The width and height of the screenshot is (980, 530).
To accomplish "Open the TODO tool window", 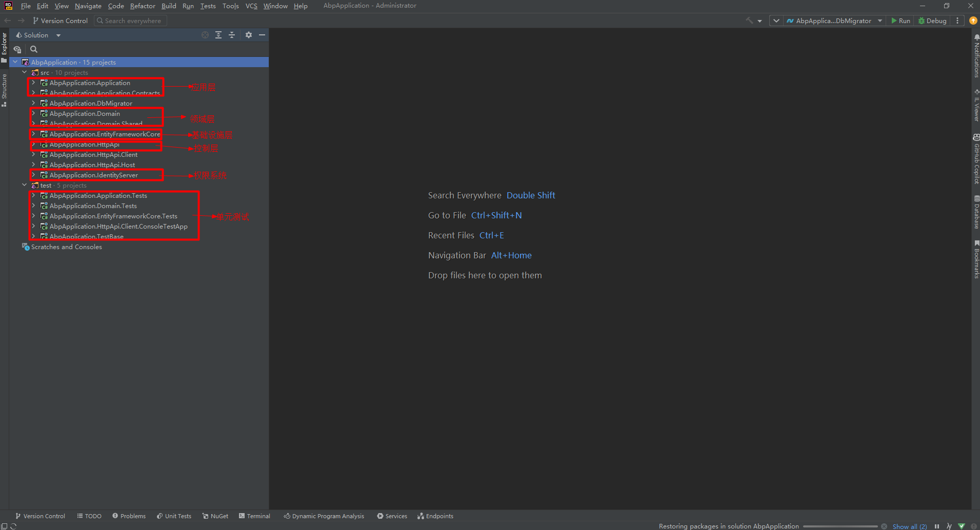I will point(89,516).
